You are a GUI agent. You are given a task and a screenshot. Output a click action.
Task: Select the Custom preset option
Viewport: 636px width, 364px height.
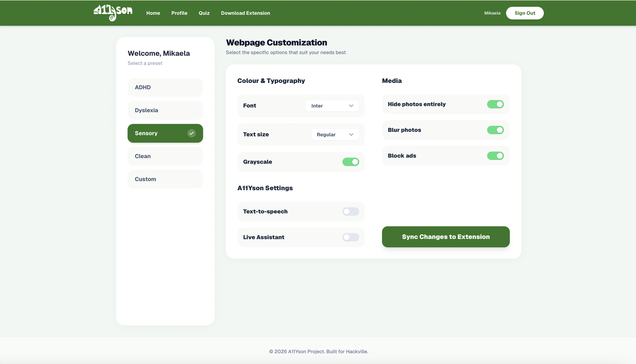[165, 179]
